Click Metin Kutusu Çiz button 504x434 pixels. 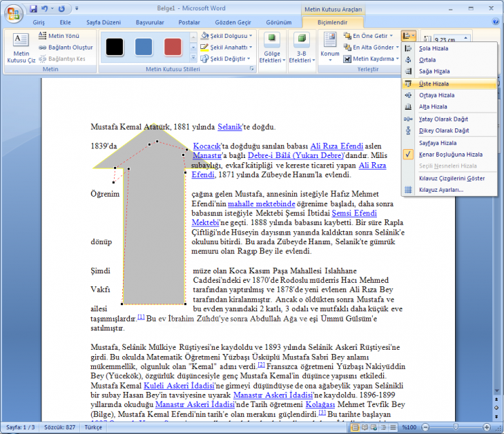(x=21, y=48)
